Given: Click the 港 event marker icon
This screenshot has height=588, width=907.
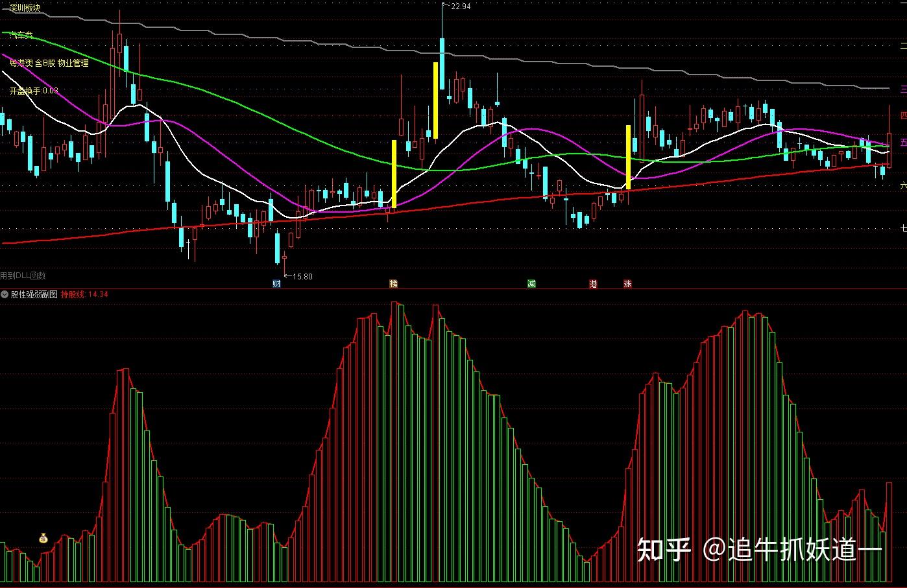Looking at the screenshot, I should tap(593, 284).
